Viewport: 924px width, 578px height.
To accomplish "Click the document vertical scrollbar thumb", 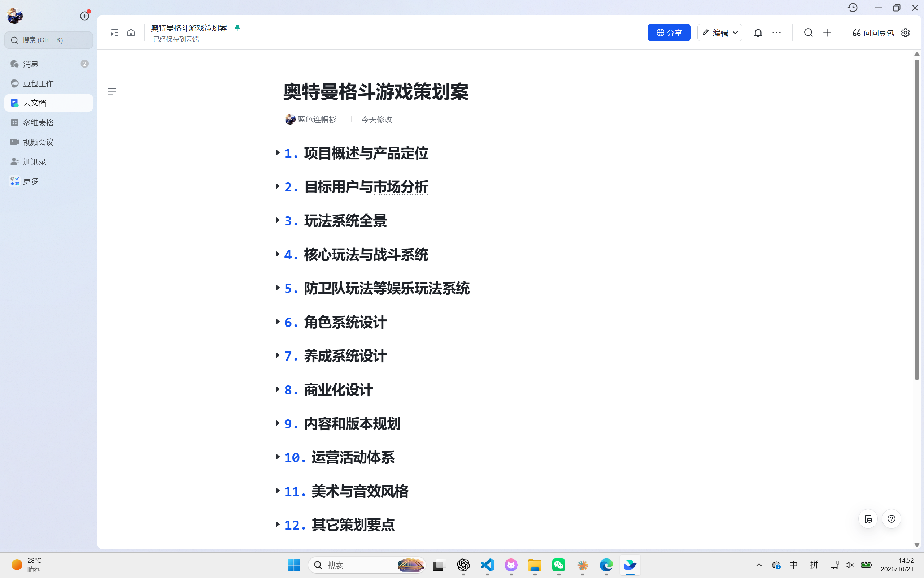I will pyautogui.click(x=917, y=220).
